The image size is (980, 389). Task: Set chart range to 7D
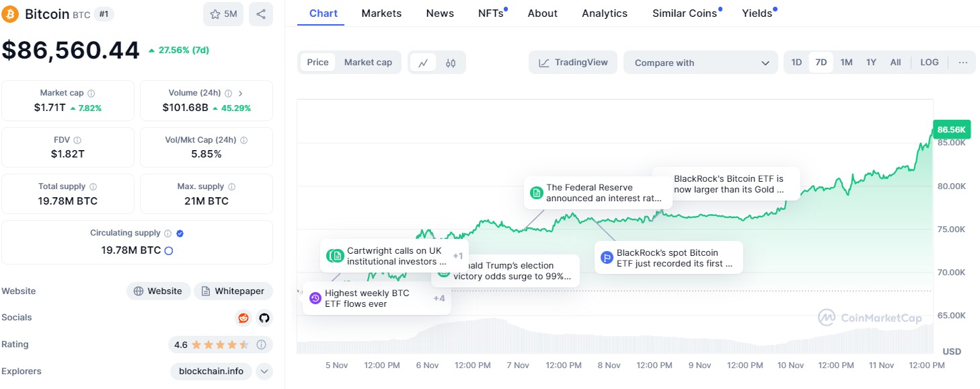(821, 63)
